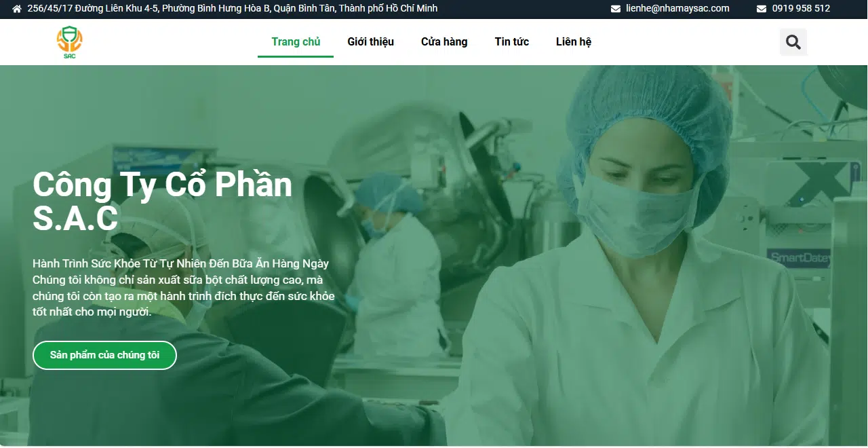The width and height of the screenshot is (868, 448).
Task: Click the envelope icon next to lienhe@nhamaysac.com
Action: [x=616, y=9]
